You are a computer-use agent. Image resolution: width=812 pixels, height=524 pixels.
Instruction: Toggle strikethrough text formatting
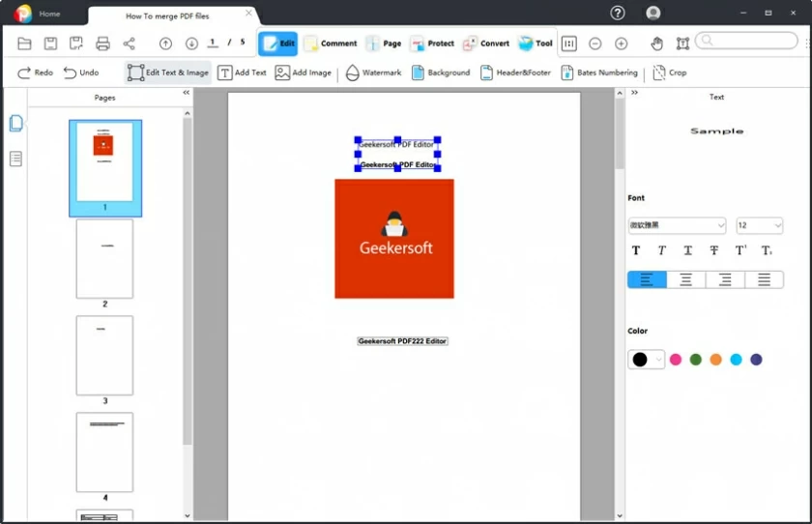click(714, 250)
